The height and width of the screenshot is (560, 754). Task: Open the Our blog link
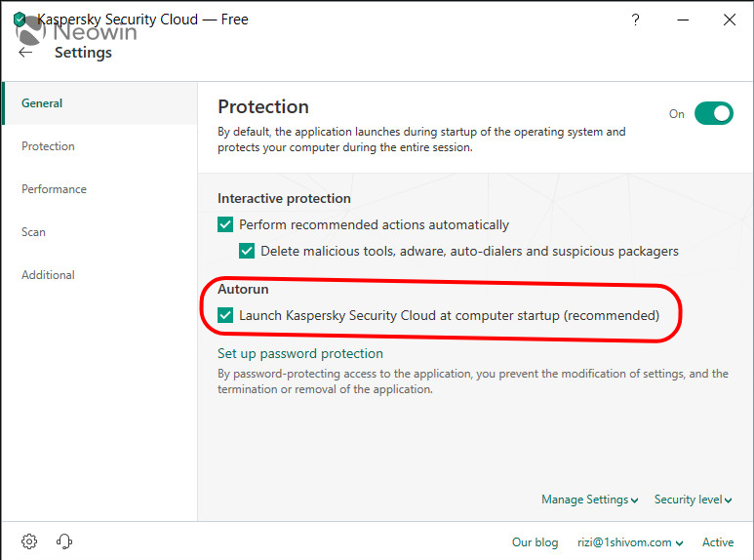pyautogui.click(x=535, y=542)
